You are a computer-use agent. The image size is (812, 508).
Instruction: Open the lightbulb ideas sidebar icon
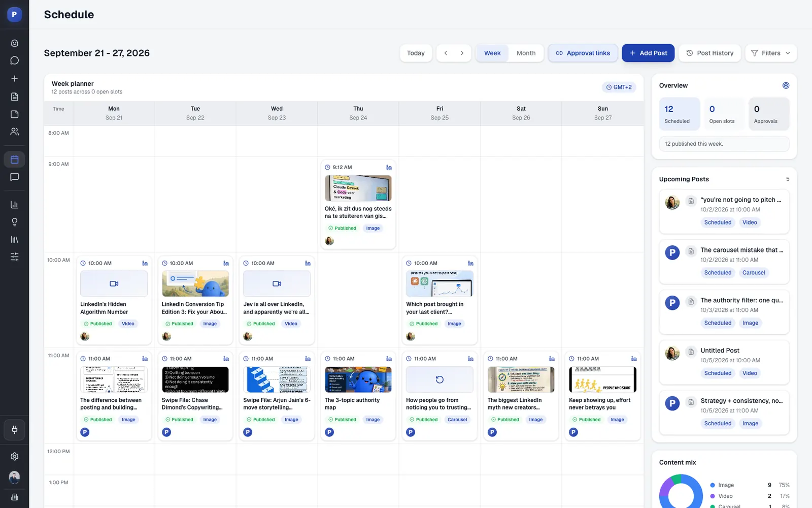14,222
